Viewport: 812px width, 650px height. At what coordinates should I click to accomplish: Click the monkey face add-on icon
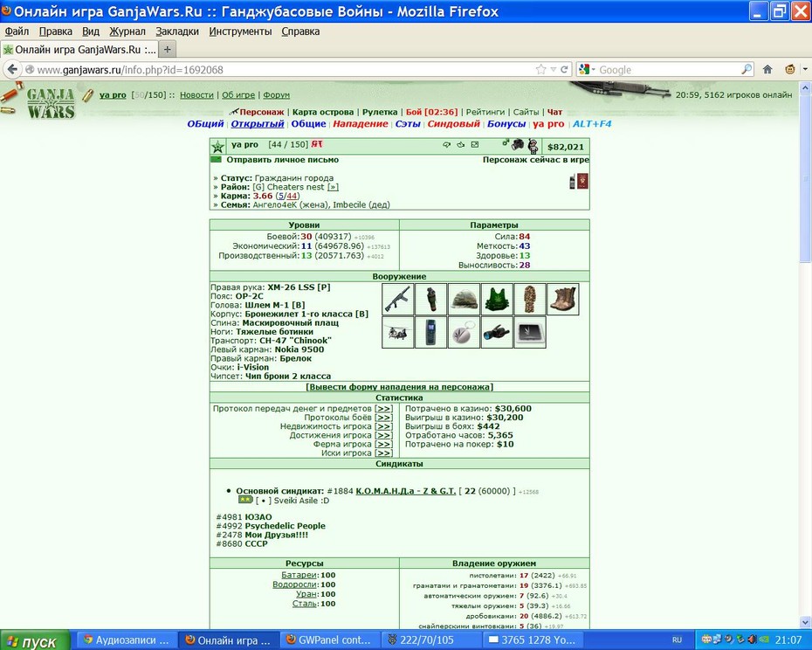coord(789,69)
